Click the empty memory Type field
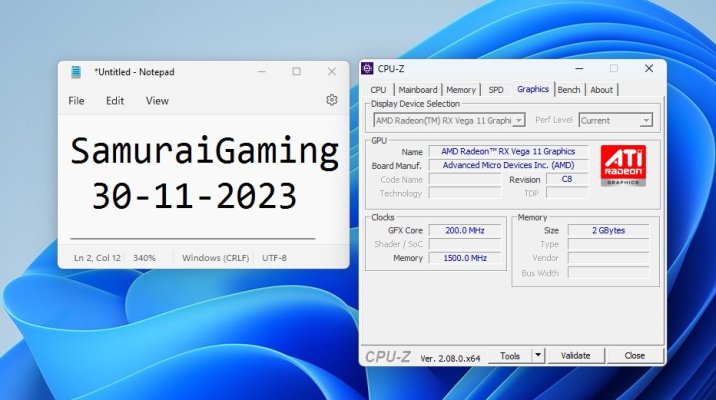This screenshot has height=400, width=716. tap(608, 244)
